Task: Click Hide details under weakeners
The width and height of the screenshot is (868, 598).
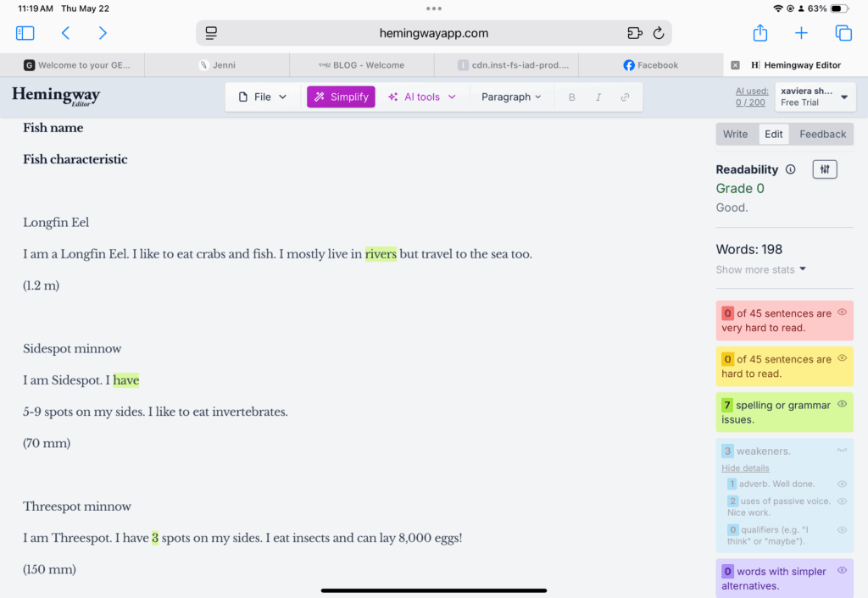Action: [x=745, y=468]
